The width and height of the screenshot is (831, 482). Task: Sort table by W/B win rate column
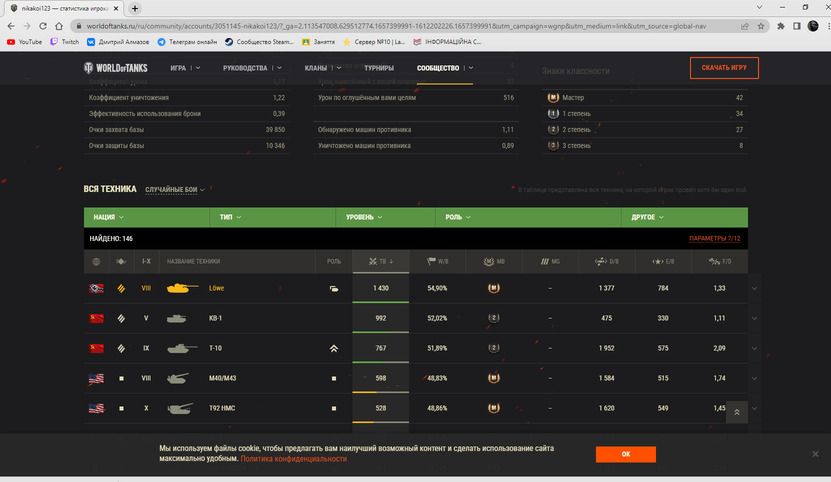pyautogui.click(x=438, y=261)
